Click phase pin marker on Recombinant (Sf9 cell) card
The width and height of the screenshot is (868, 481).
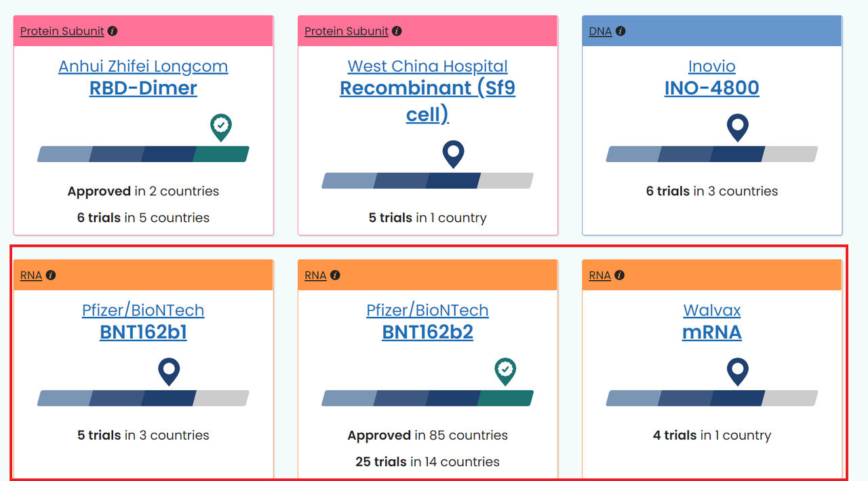453,154
